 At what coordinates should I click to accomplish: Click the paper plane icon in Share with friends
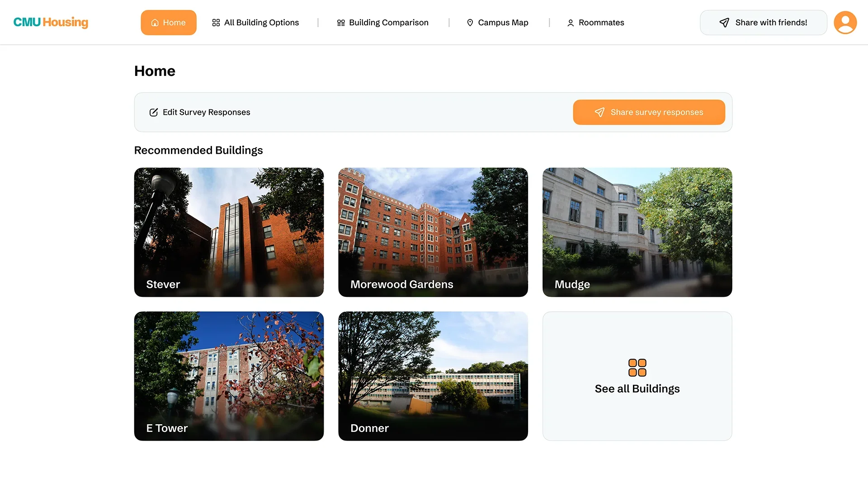724,23
